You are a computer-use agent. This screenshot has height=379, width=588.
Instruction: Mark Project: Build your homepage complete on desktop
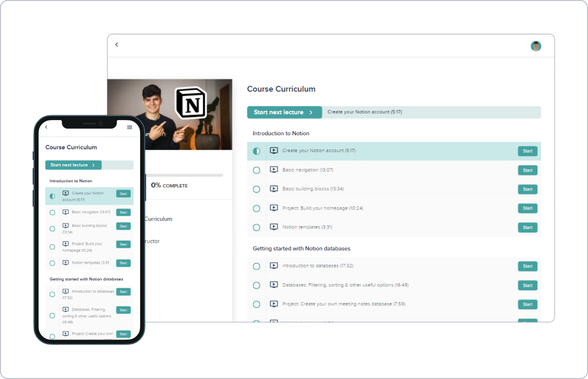tap(257, 208)
